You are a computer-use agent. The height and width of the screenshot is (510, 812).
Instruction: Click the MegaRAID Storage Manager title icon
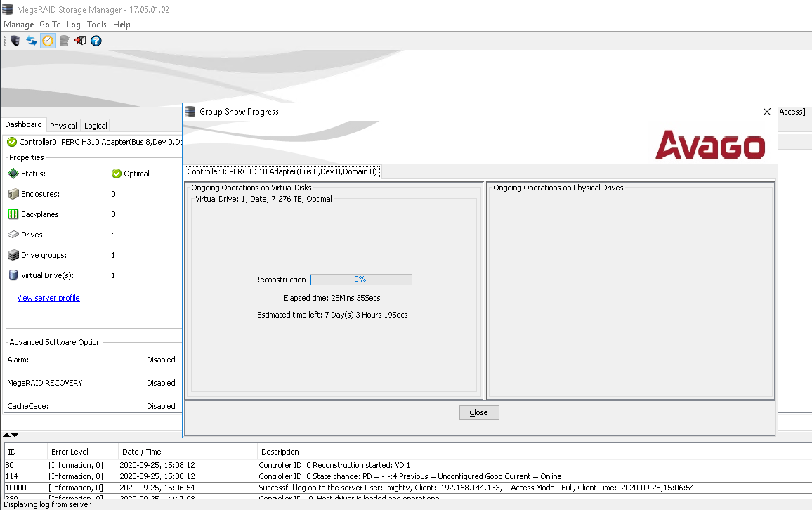coord(7,9)
